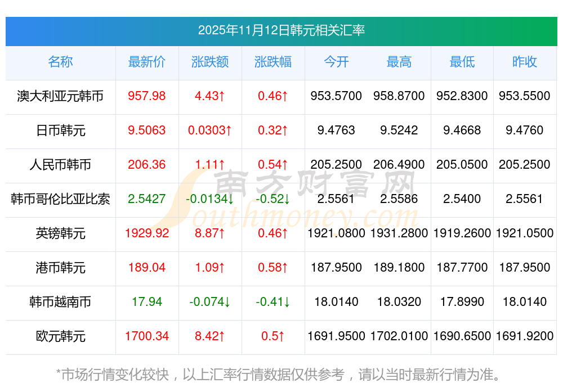Click the low value 9.4668
The image size is (563, 392).
462,130
